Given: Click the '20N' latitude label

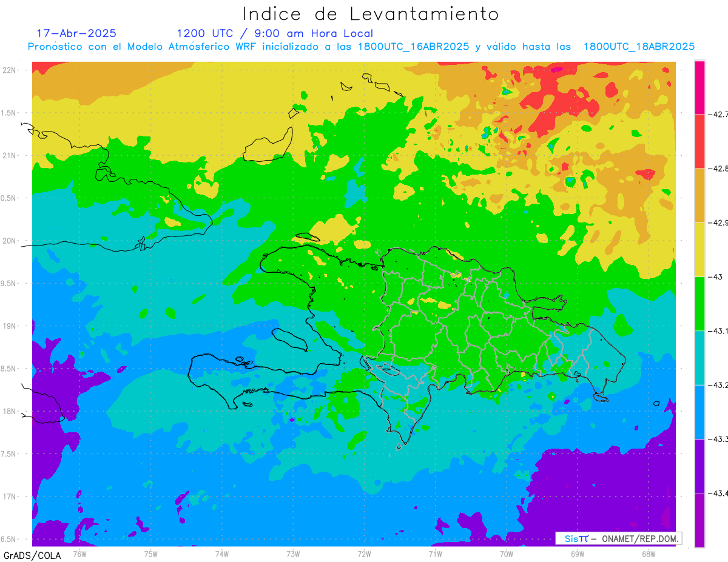Looking at the screenshot, I should [8, 241].
